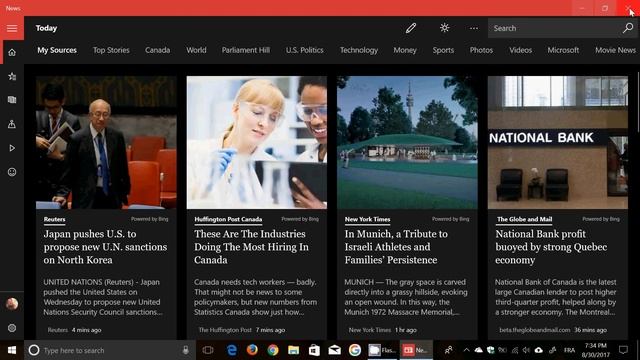The width and height of the screenshot is (640, 360).
Task: Open the hamburger navigation menu
Action: tap(12, 28)
